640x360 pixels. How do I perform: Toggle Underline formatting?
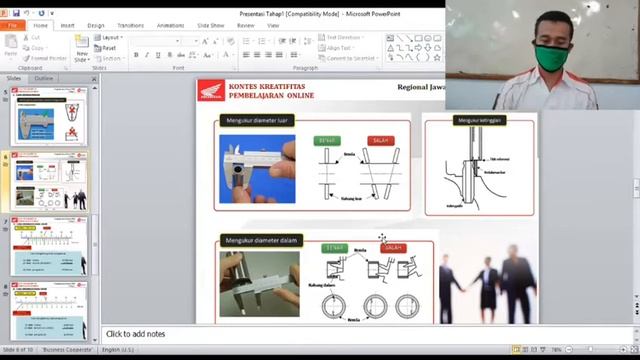click(x=158, y=55)
